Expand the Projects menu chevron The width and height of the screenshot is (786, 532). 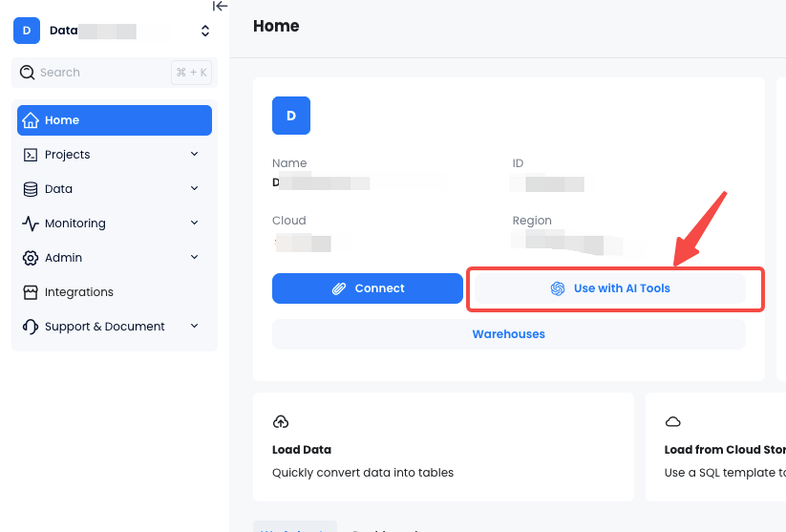[x=195, y=154]
